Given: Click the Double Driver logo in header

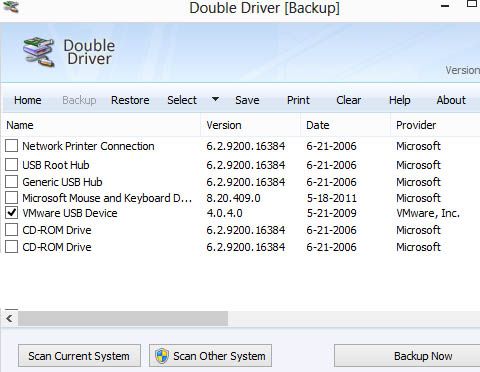Looking at the screenshot, I should pos(39,52).
